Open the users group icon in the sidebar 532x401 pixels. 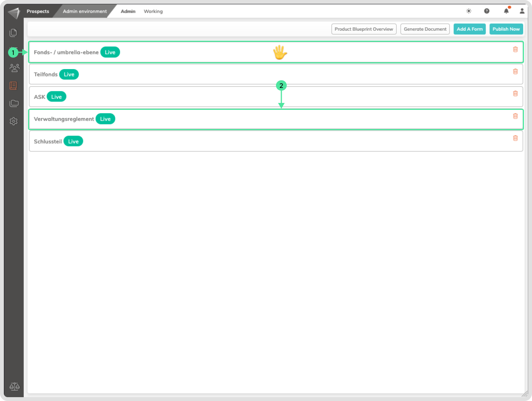coord(14,68)
